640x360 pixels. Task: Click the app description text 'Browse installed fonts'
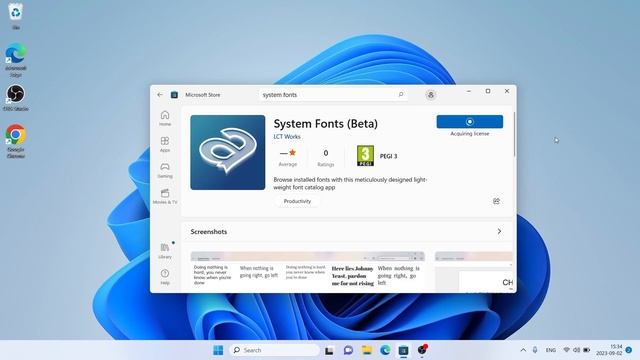(x=350, y=183)
